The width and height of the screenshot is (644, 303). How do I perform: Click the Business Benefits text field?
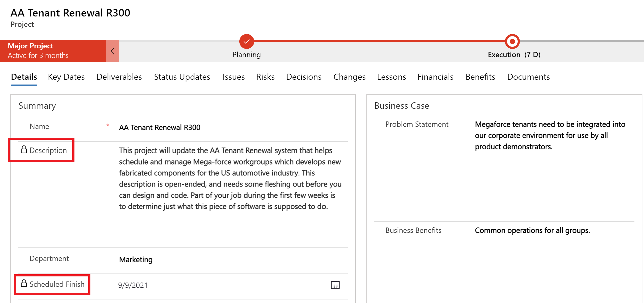(532, 230)
